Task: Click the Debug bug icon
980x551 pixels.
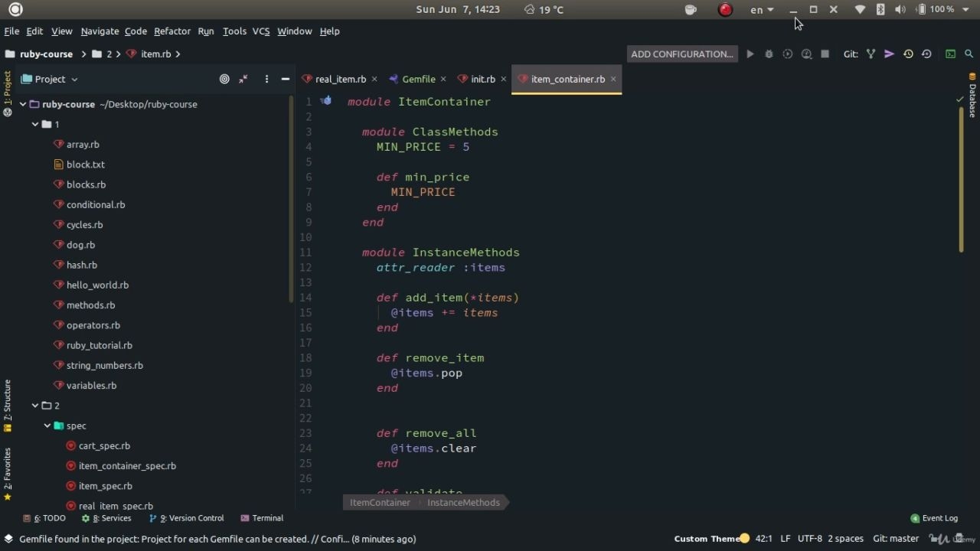Action: (x=769, y=54)
